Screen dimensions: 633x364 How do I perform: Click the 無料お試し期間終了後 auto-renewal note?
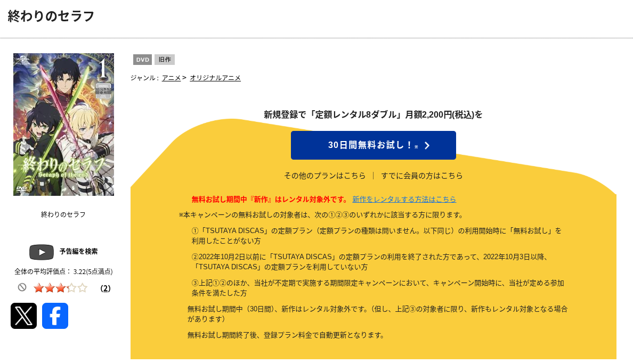click(287, 335)
